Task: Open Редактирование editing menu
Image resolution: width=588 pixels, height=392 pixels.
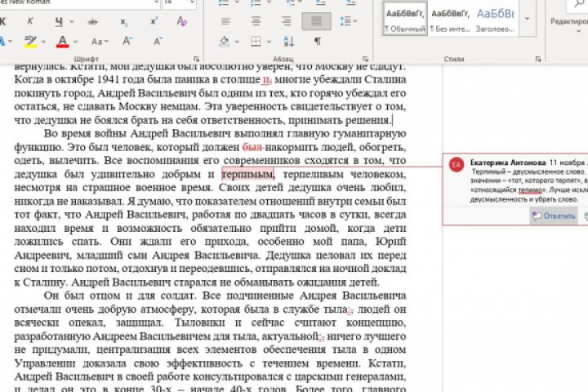Action: coord(570,22)
